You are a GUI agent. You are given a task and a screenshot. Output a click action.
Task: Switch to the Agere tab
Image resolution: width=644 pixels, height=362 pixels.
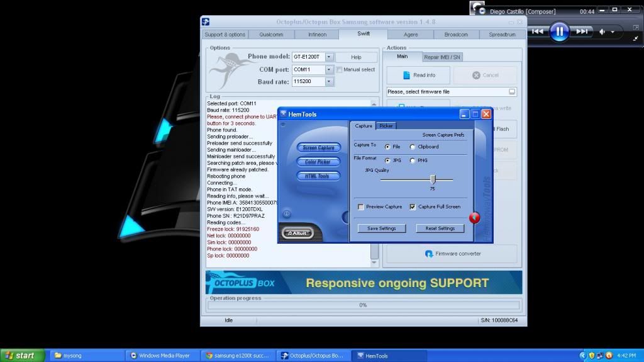tap(410, 35)
